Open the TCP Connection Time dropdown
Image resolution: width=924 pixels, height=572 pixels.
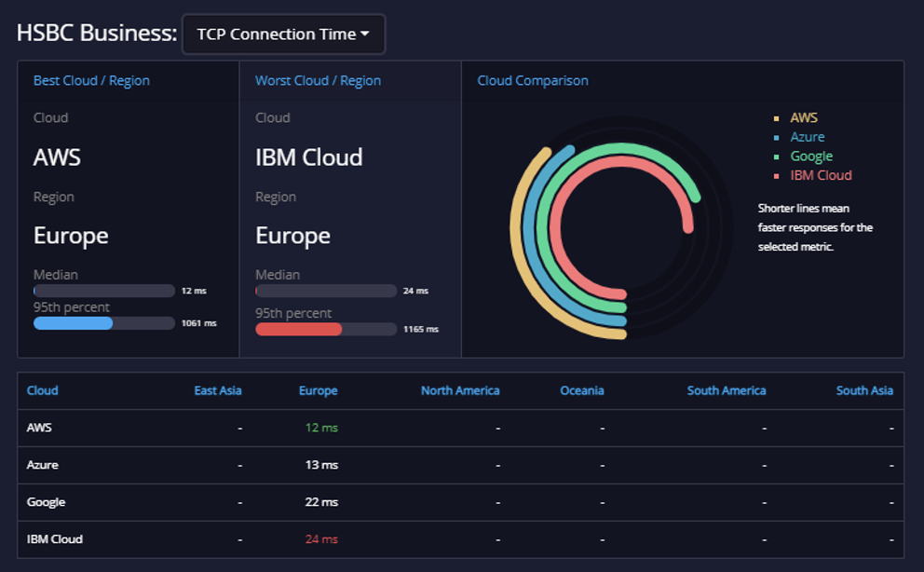click(x=283, y=34)
